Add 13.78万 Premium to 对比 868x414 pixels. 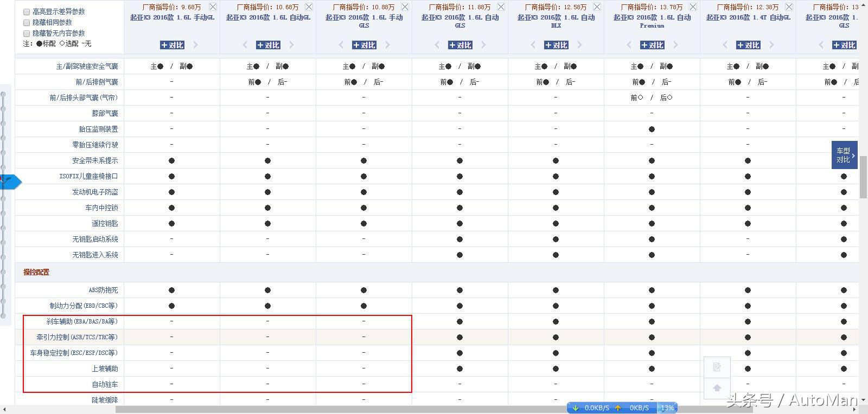tap(652, 45)
